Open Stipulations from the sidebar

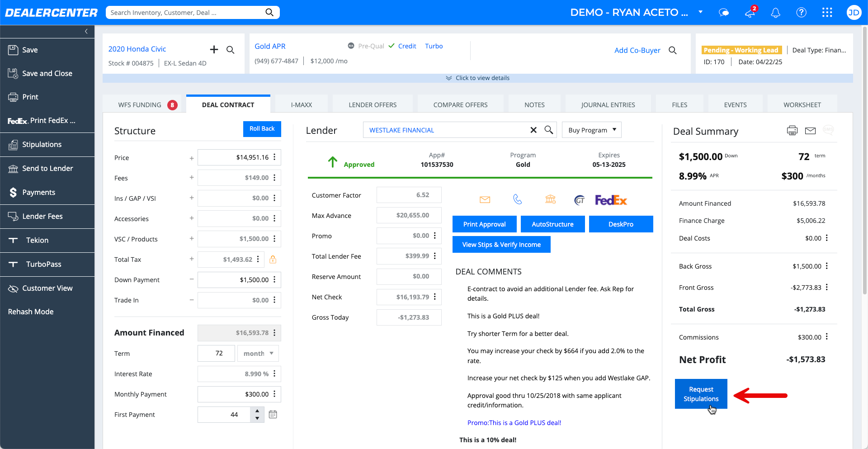[x=42, y=144]
